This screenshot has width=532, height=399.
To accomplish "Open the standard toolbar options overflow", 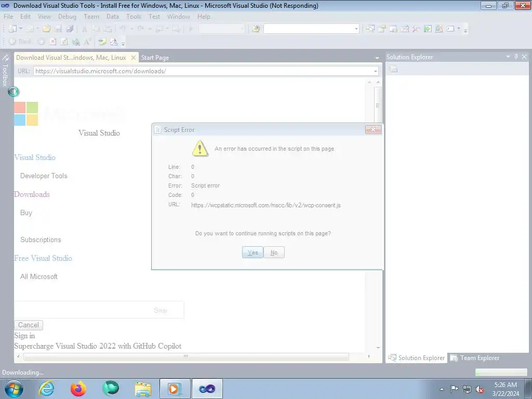I will click(465, 30).
